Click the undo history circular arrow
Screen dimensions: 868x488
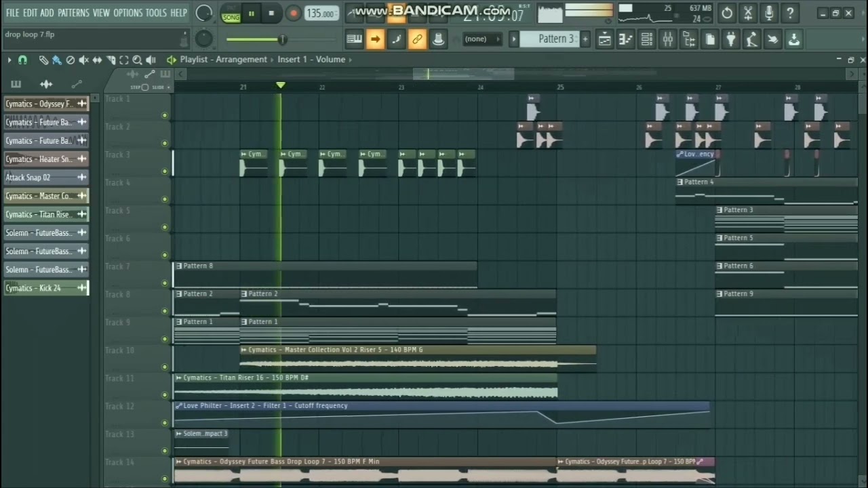pos(727,13)
